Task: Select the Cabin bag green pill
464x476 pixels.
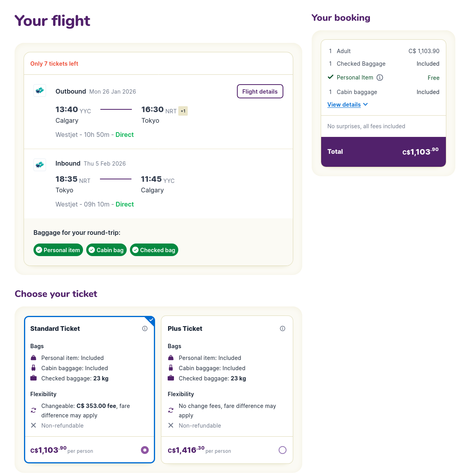Action: [x=106, y=250]
